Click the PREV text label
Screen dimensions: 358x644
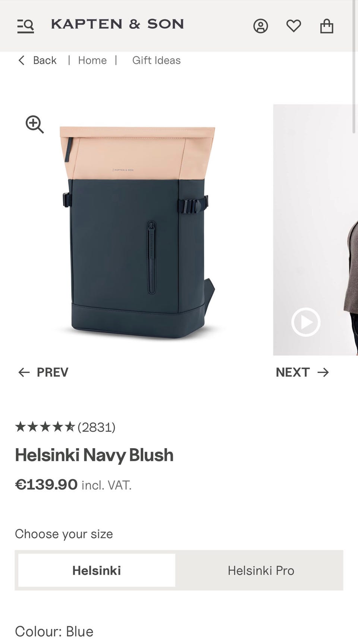[53, 372]
